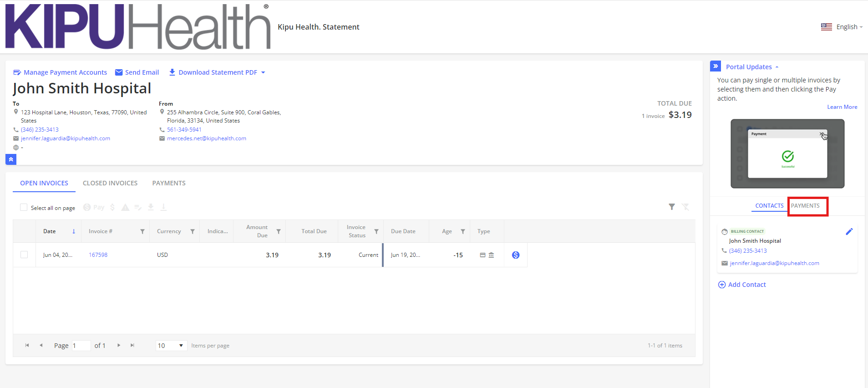Image resolution: width=868 pixels, height=388 pixels.
Task: Collapse the side panel with double-arrow button
Action: point(716,66)
